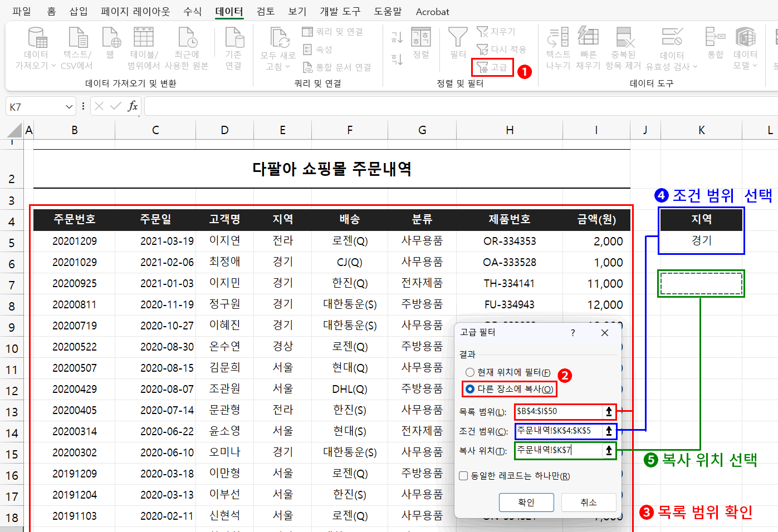Select 다른 장소에 복사 radio option
The height and width of the screenshot is (532, 778).
click(x=470, y=389)
